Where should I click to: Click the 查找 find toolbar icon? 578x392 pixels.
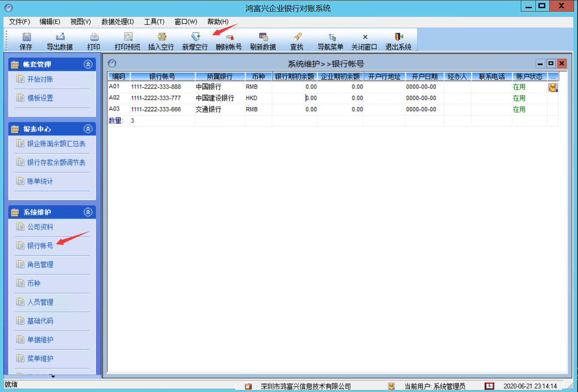(x=297, y=37)
